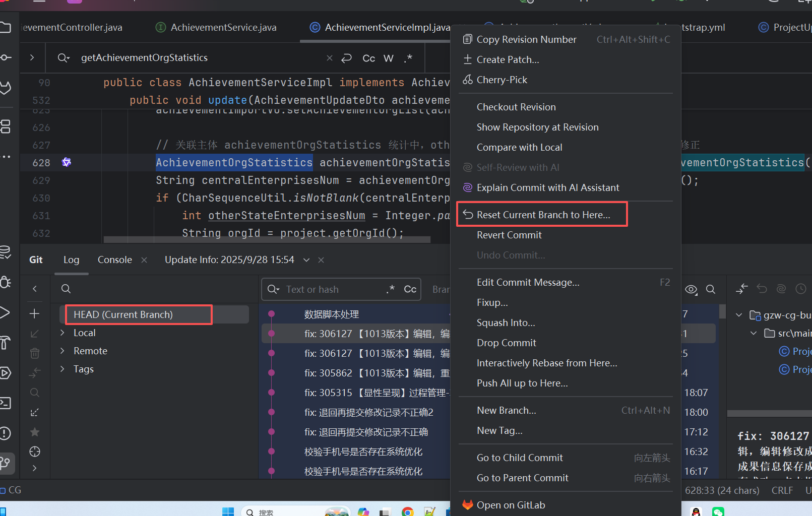Toggle Words (W) in editor find bar
The width and height of the screenshot is (812, 516).
click(x=388, y=58)
